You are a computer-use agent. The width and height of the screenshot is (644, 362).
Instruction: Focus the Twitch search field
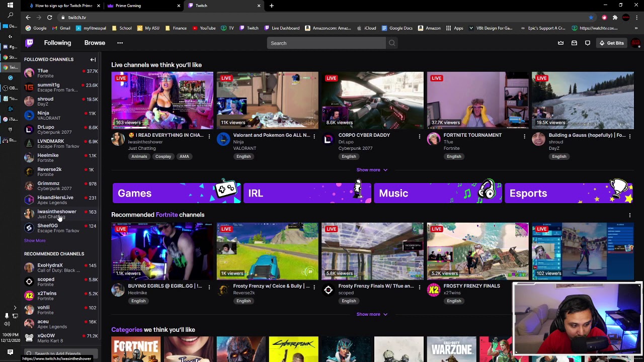(x=327, y=43)
